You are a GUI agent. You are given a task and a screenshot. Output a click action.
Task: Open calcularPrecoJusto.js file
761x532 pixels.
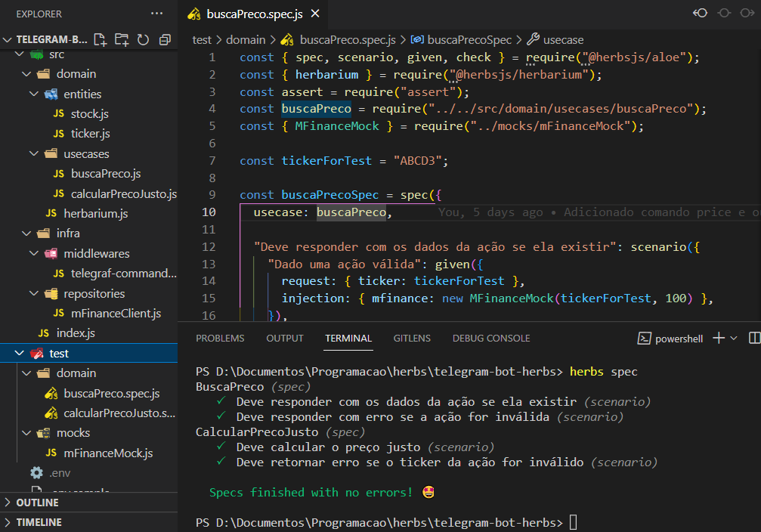[124, 193]
